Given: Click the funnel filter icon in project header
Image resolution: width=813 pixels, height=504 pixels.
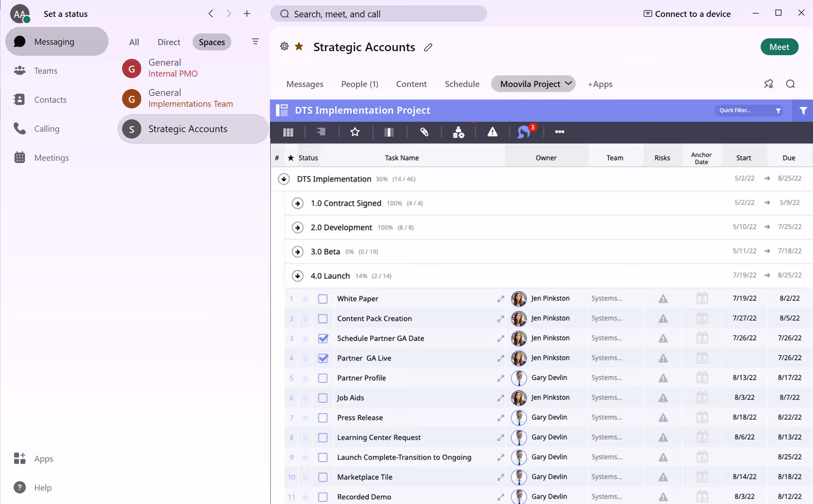Looking at the screenshot, I should point(803,110).
